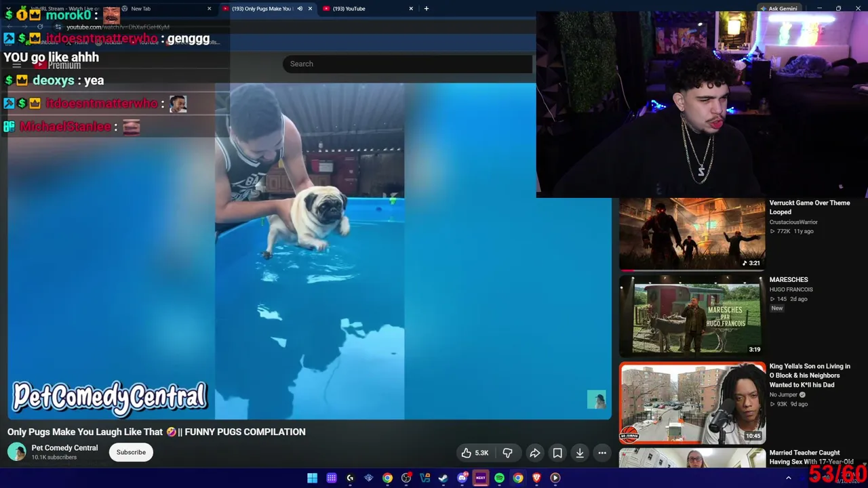Viewport: 868px width, 488px height.
Task: Open the King Yella's Son video thumbnail
Action: [692, 403]
